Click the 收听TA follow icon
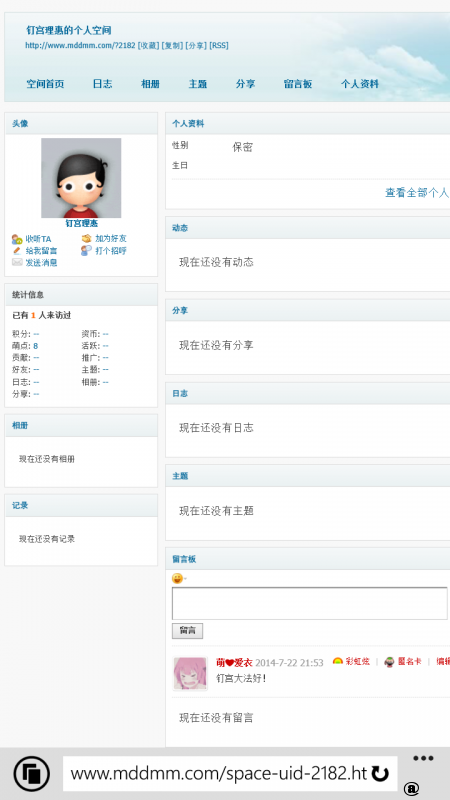Image resolution: width=450 pixels, height=800 pixels. (17, 239)
